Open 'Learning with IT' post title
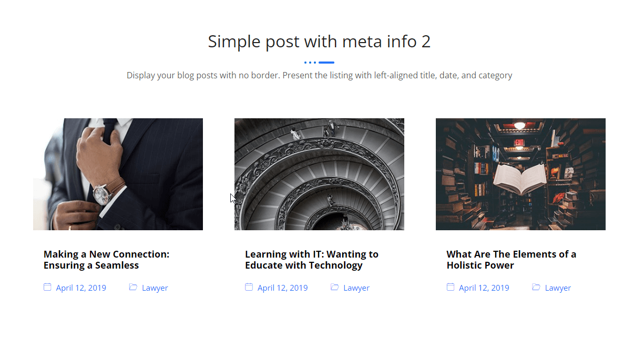The image size is (644, 338). tap(311, 260)
